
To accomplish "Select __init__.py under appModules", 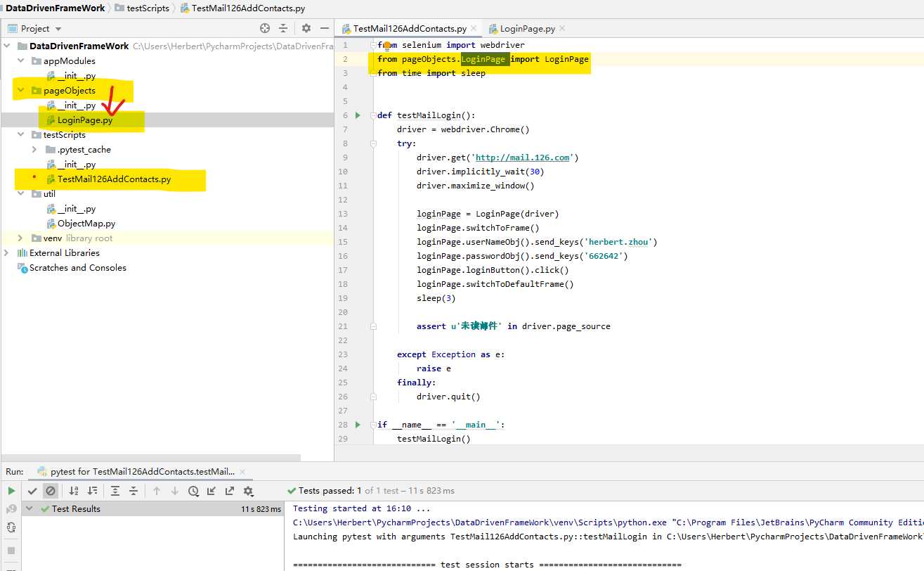I will pos(77,76).
